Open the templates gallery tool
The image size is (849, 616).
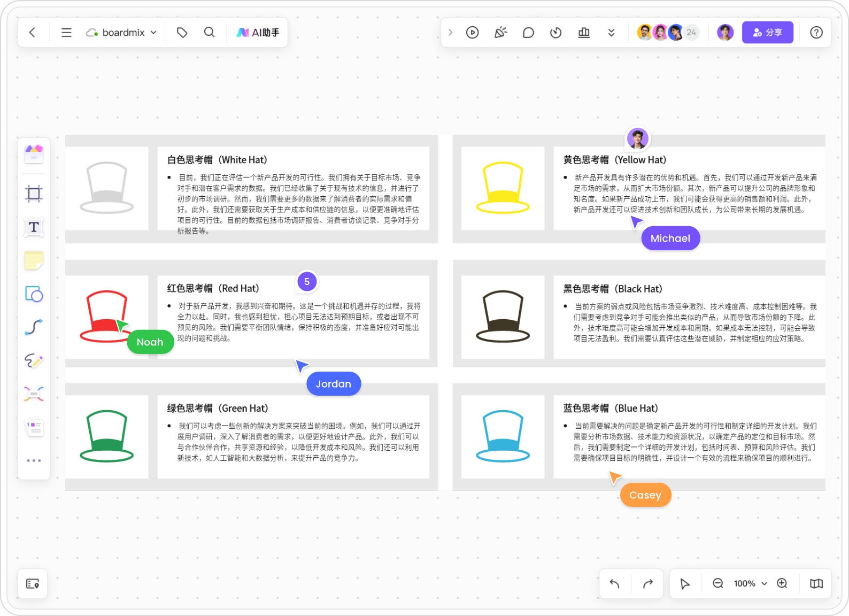click(x=34, y=154)
